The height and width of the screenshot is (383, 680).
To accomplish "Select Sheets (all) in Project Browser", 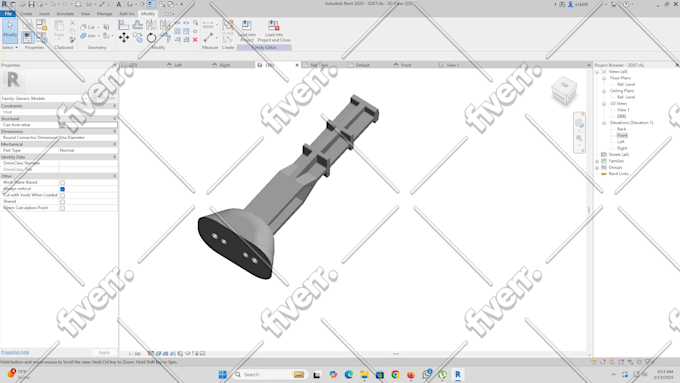I will [x=619, y=155].
